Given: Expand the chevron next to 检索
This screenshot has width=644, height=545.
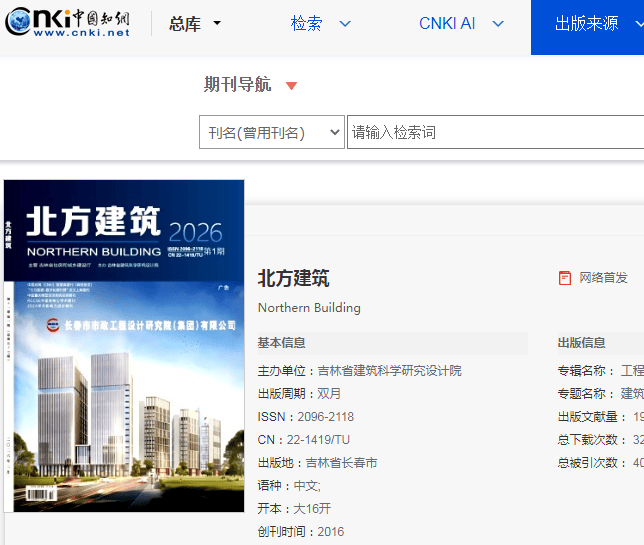Looking at the screenshot, I should pos(345,24).
